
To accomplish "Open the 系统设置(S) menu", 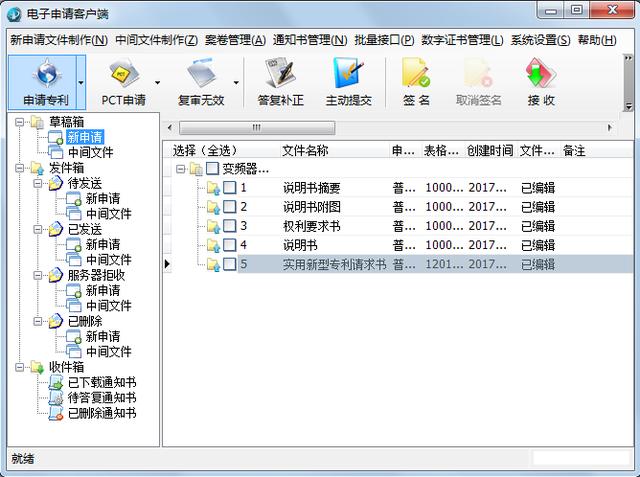I will click(540, 40).
